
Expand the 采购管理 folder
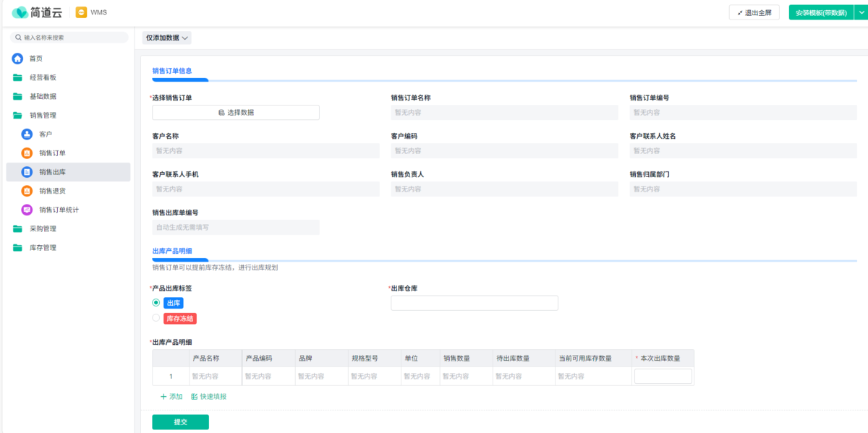point(17,228)
